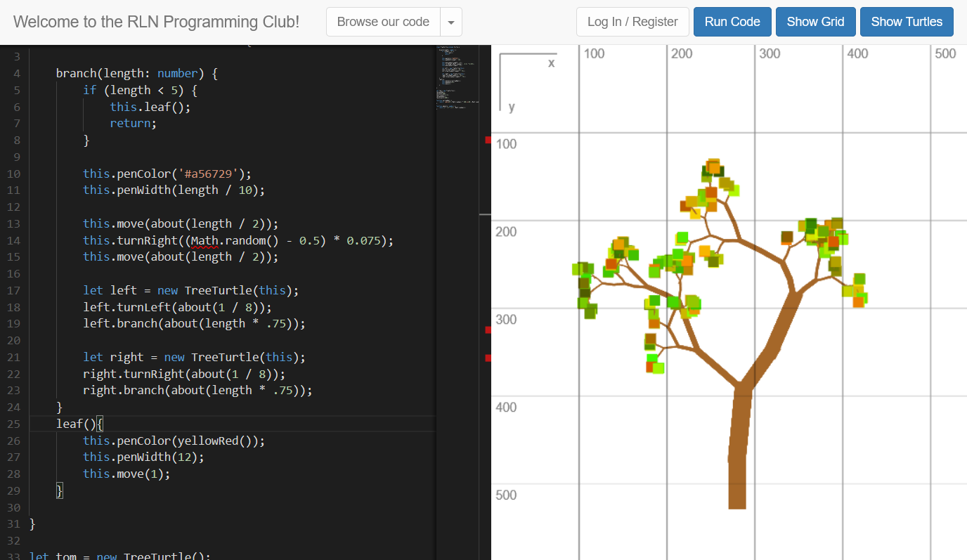Click the y-axis grid label 400
The width and height of the screenshot is (967, 560).
coord(506,407)
